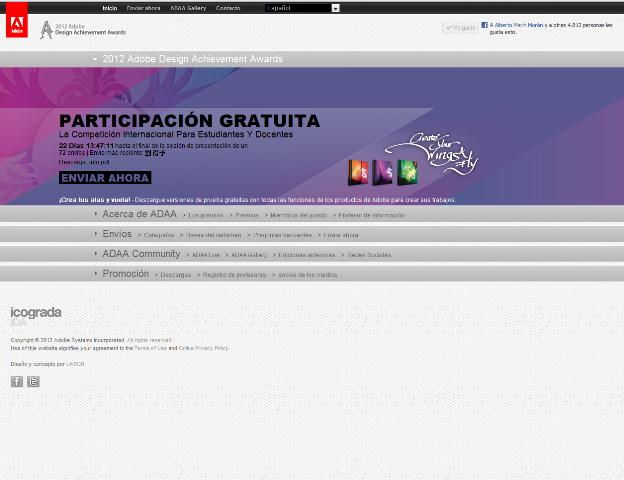Click the green Adobe software box
Viewport: 624px width, 480px height.
407,172
